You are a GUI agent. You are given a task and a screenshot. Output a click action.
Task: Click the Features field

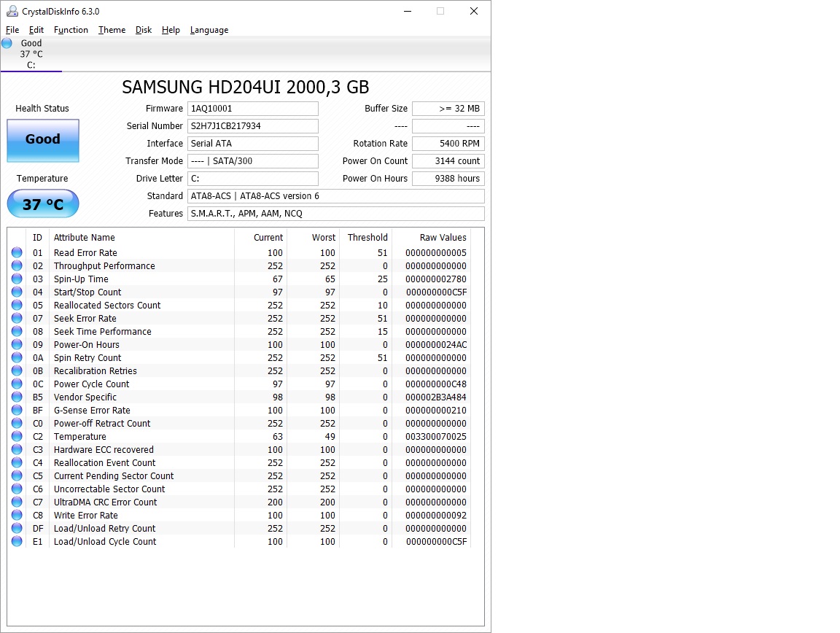click(336, 214)
